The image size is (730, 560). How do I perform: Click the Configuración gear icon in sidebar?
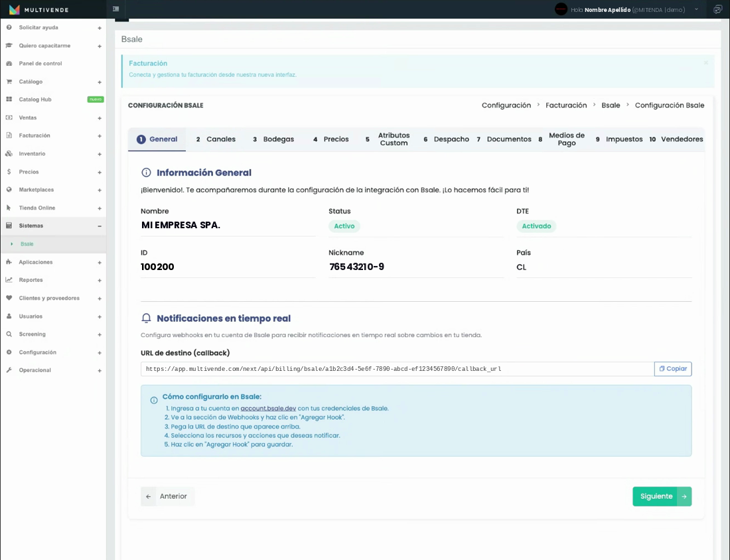pyautogui.click(x=9, y=352)
